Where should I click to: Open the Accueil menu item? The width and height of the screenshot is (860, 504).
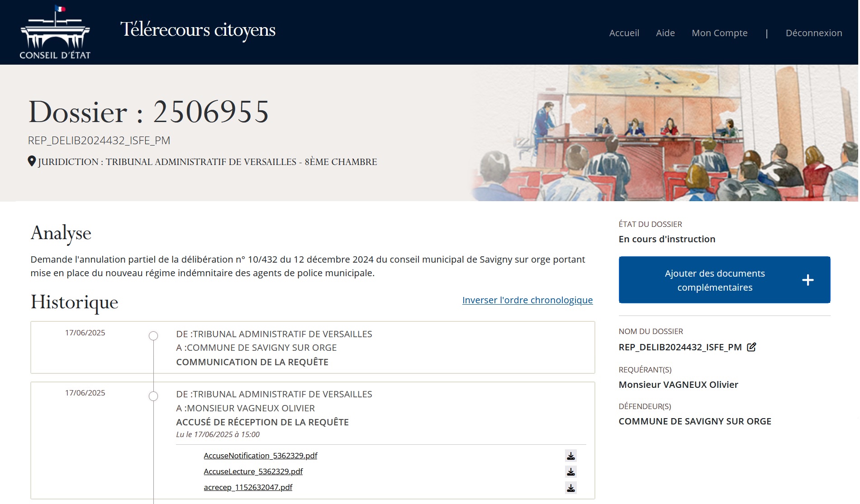624,33
